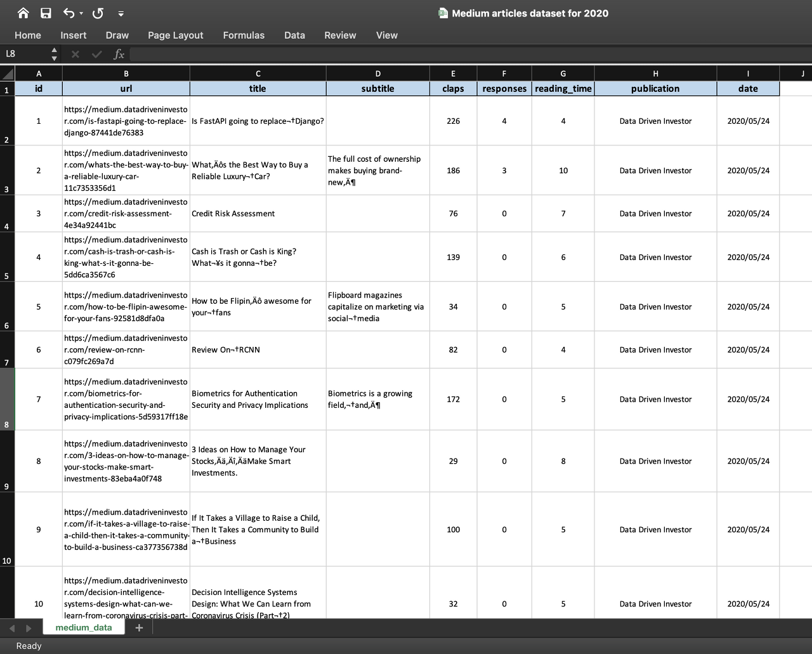Screen dimensions: 812x654
Task: Go to the previous sheet with left arrow
Action: [x=12, y=628]
